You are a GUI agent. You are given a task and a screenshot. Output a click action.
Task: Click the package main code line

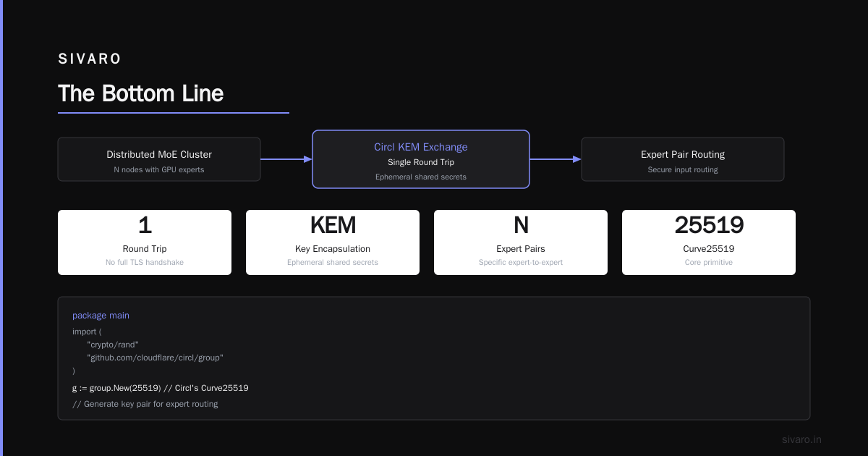point(101,316)
